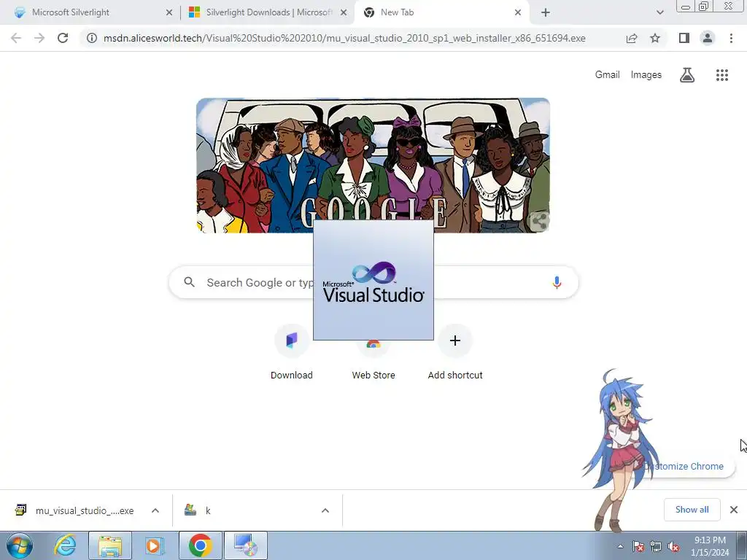This screenshot has height=560, width=747.
Task: Open Action Center flag icon
Action: point(638,546)
